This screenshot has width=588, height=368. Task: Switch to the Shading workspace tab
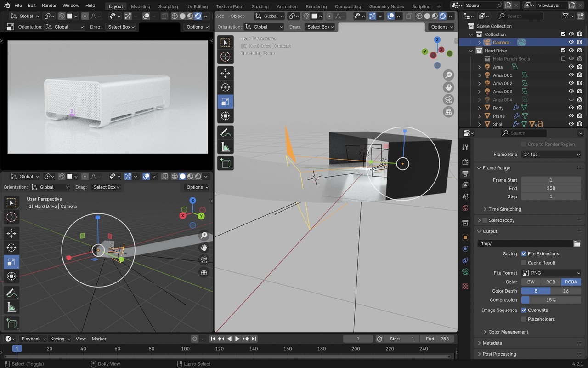(260, 6)
